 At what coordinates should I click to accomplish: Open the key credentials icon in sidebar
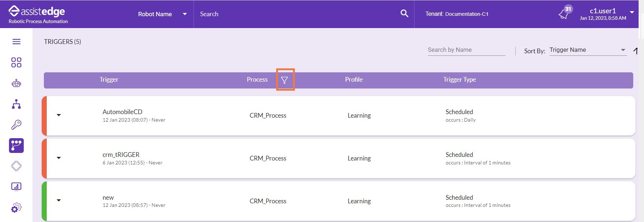tap(16, 125)
